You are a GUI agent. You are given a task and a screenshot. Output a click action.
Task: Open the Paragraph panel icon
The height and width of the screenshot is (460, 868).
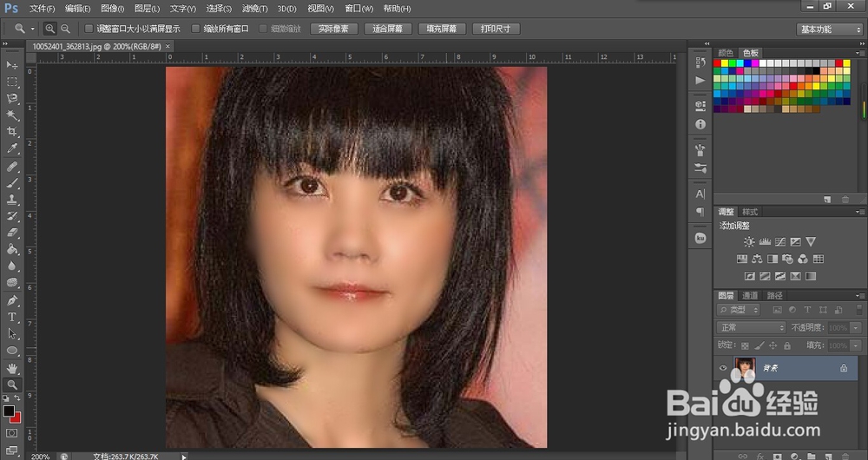pos(700,212)
